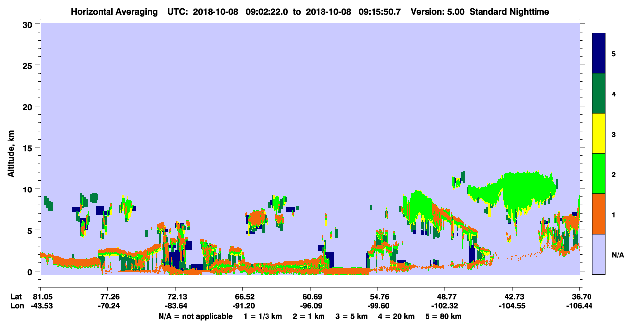Click 'Standard Nighttime' in the title
The height and width of the screenshot is (330, 644).
(x=509, y=12)
